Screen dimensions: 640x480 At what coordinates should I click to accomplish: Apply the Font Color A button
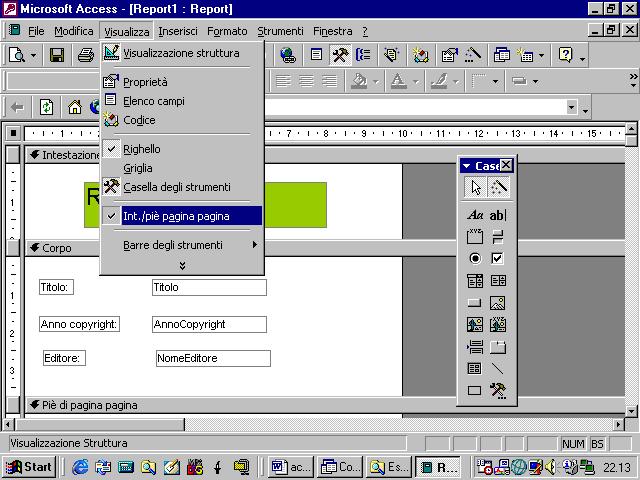pyautogui.click(x=399, y=81)
